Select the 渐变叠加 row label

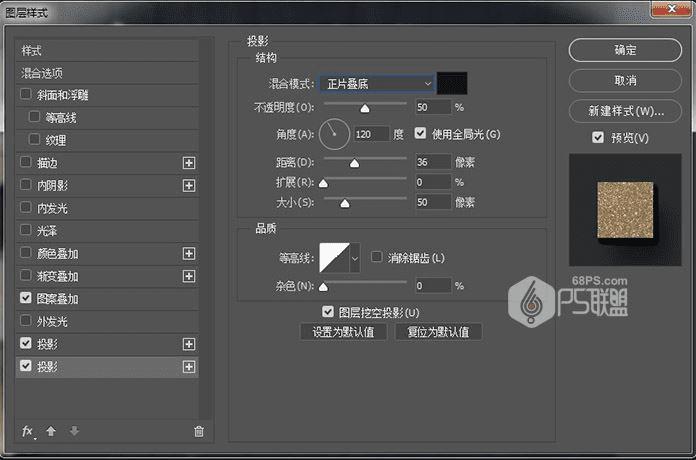pos(58,277)
